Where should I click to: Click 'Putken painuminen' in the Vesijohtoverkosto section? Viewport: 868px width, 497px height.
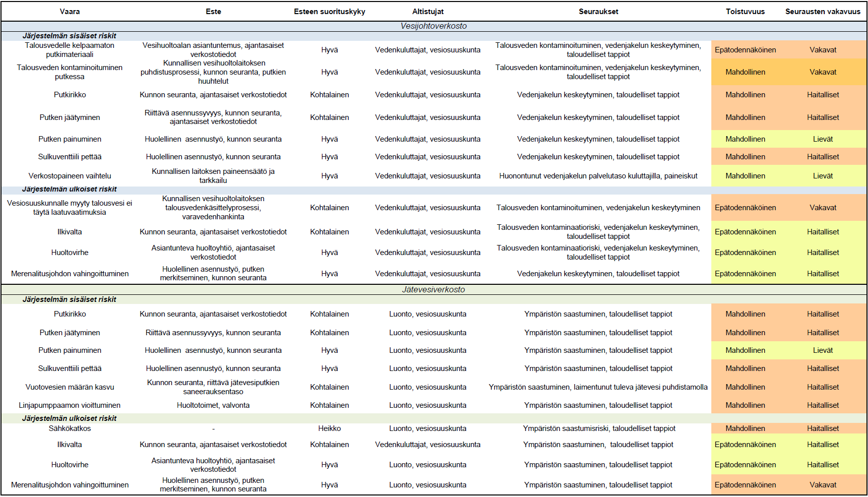70,139
